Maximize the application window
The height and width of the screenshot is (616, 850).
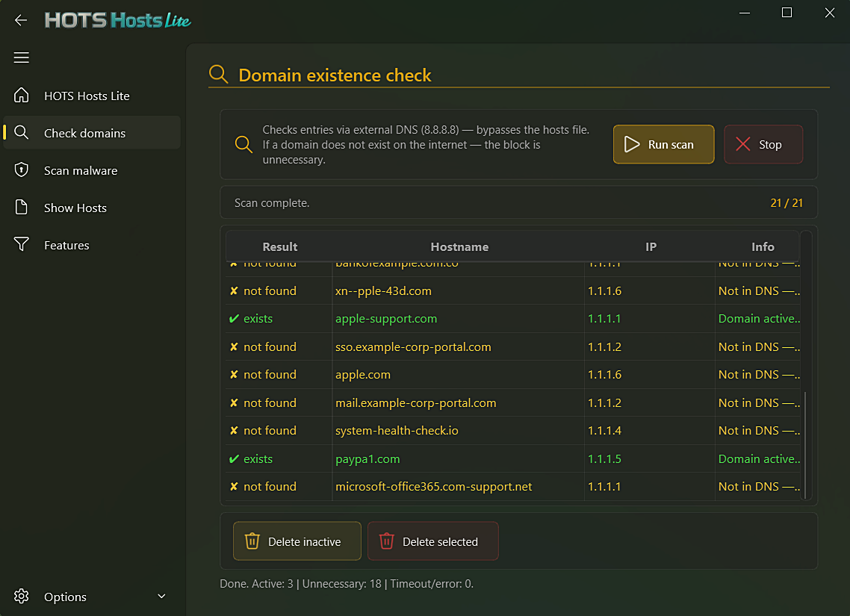[787, 13]
